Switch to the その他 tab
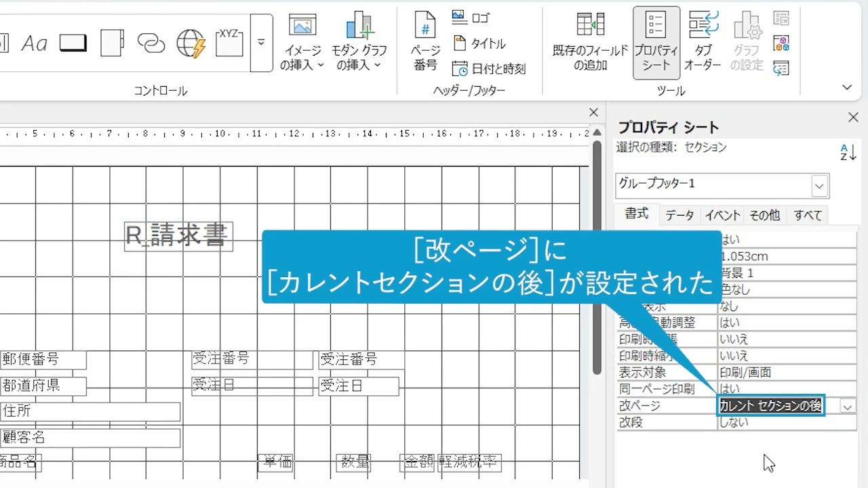This screenshot has width=868, height=488. tap(764, 215)
